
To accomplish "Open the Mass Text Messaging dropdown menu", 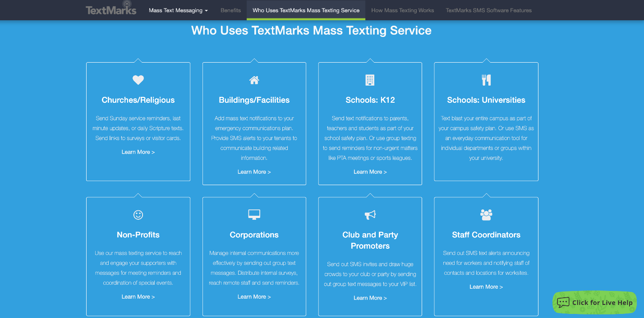I will [178, 10].
